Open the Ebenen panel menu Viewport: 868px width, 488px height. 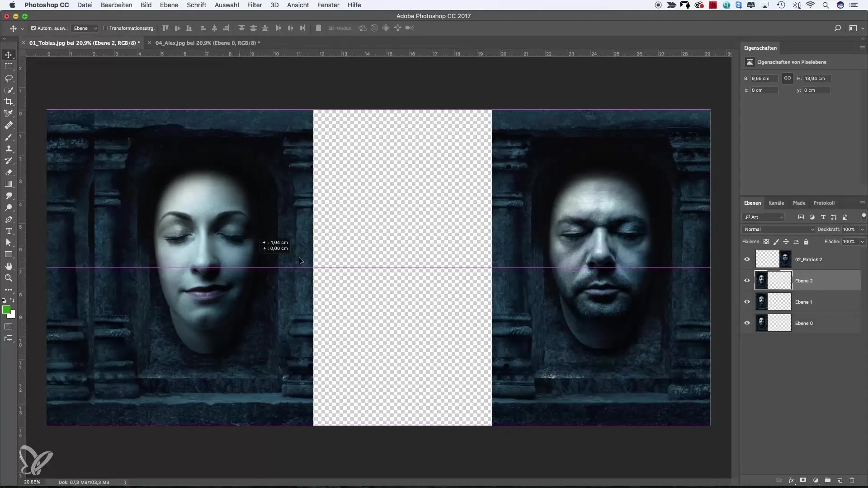click(x=862, y=203)
